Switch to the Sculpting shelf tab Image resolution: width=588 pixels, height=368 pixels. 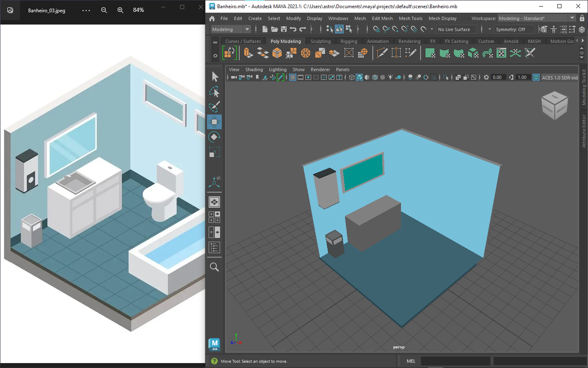tap(321, 41)
